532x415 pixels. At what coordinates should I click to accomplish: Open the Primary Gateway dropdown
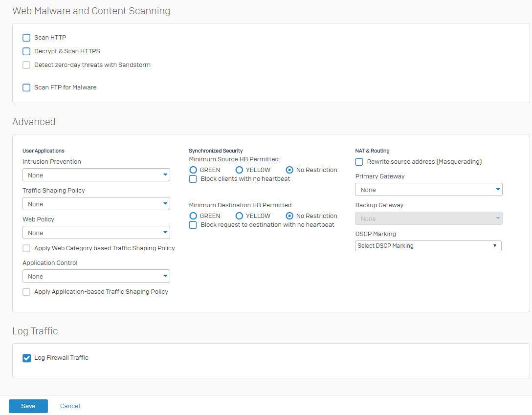click(428, 190)
